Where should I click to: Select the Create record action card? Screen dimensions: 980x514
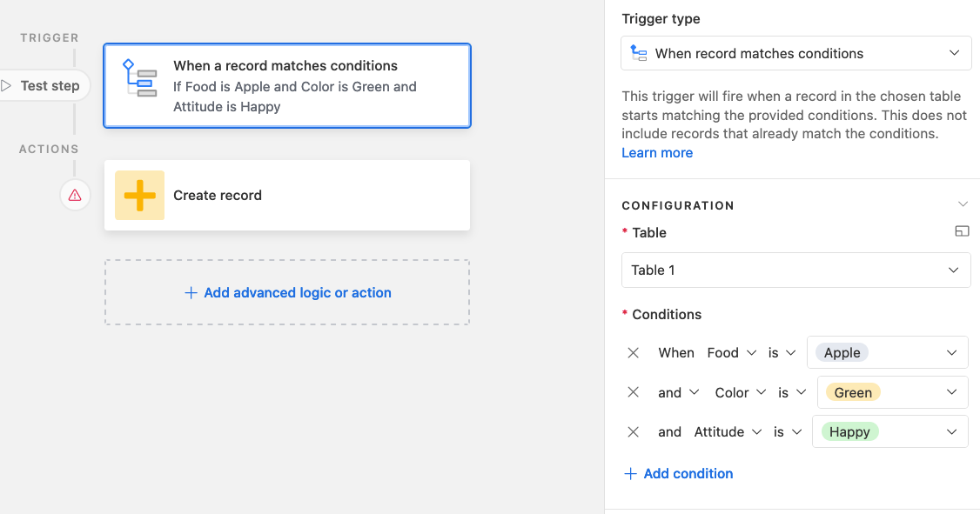click(x=287, y=196)
